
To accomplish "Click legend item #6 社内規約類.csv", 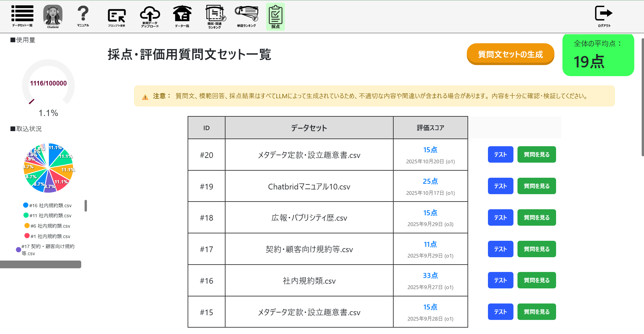I will (x=50, y=226).
